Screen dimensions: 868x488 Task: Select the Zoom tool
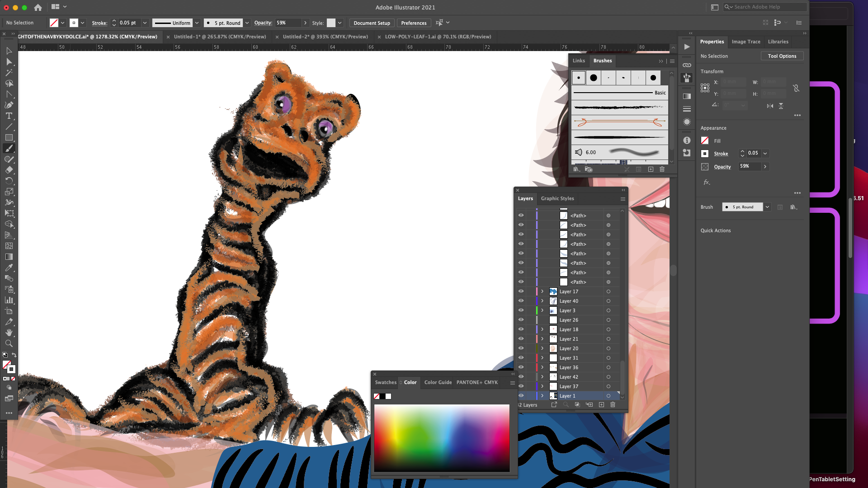click(9, 343)
